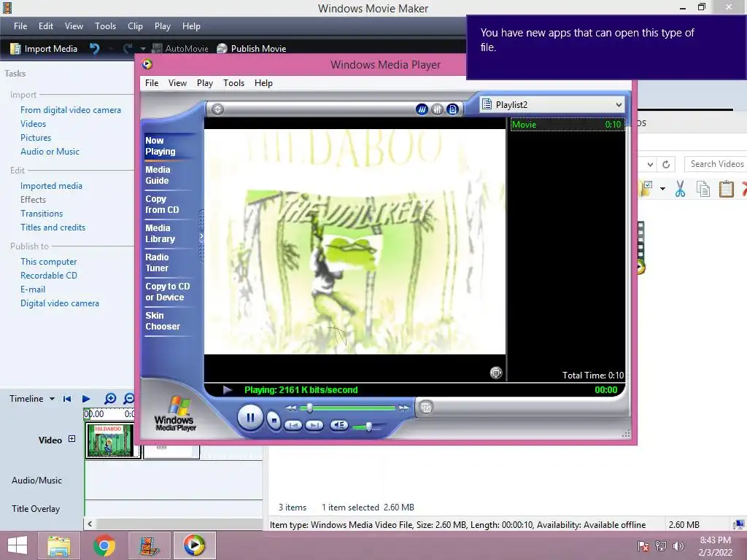The image size is (747, 560).
Task: Click the Videos import link
Action: click(x=34, y=124)
